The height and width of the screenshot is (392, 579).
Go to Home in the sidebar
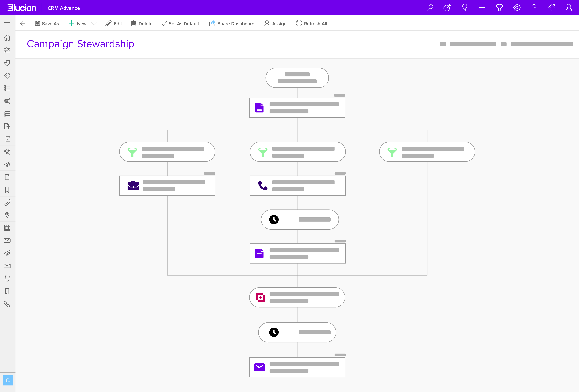click(7, 38)
